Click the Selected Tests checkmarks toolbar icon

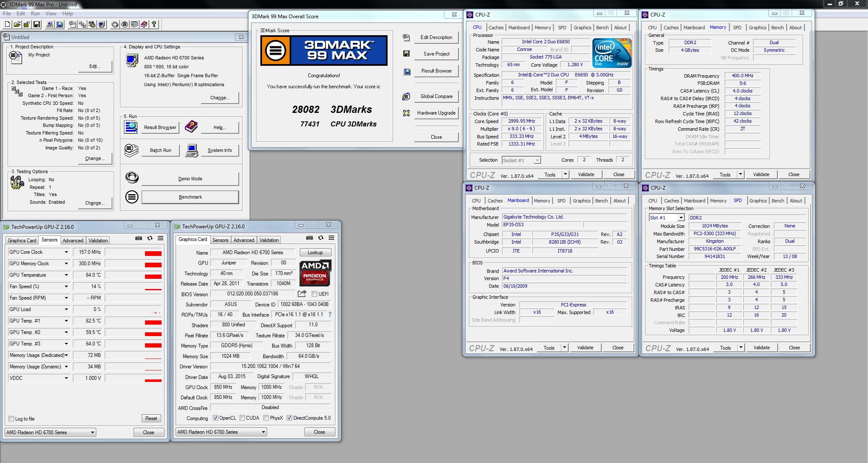(82, 24)
